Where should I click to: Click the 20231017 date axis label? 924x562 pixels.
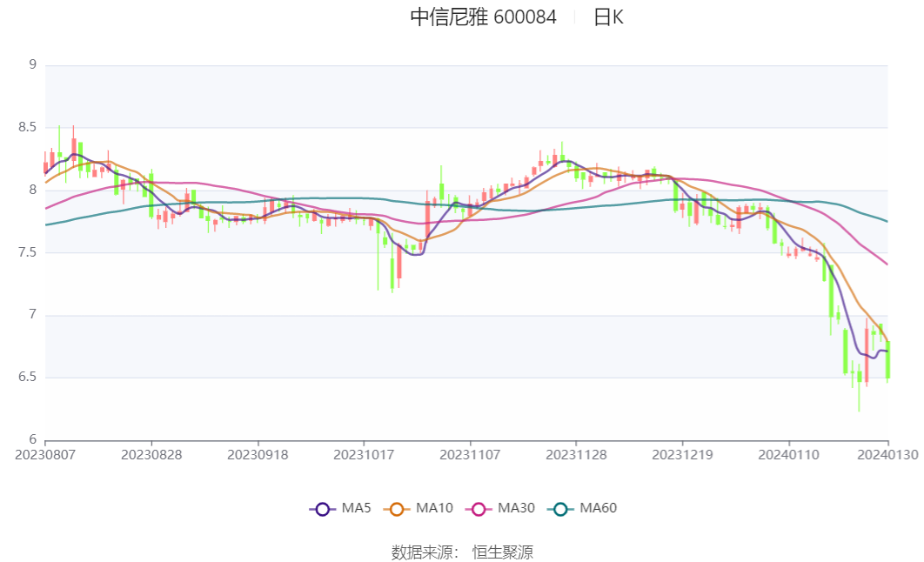pyautogui.click(x=364, y=455)
